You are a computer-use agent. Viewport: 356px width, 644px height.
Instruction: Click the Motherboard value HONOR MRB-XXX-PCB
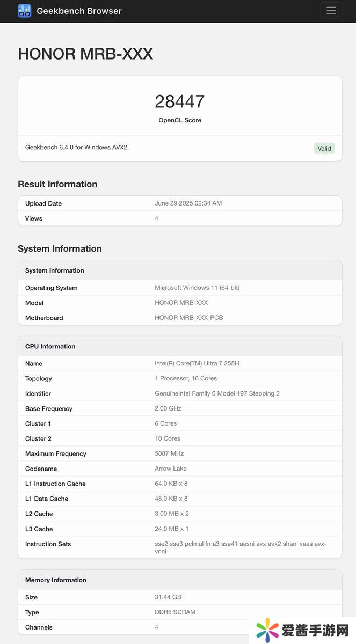coord(188,318)
